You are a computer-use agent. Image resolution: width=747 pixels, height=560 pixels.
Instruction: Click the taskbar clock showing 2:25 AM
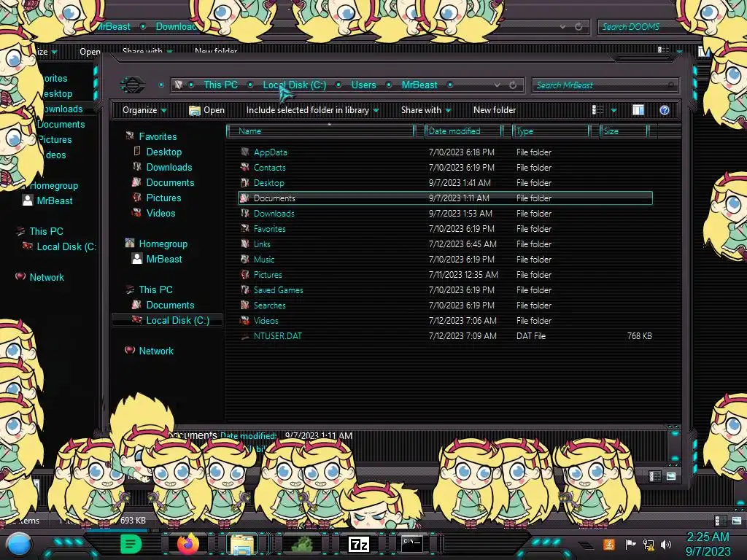click(708, 544)
